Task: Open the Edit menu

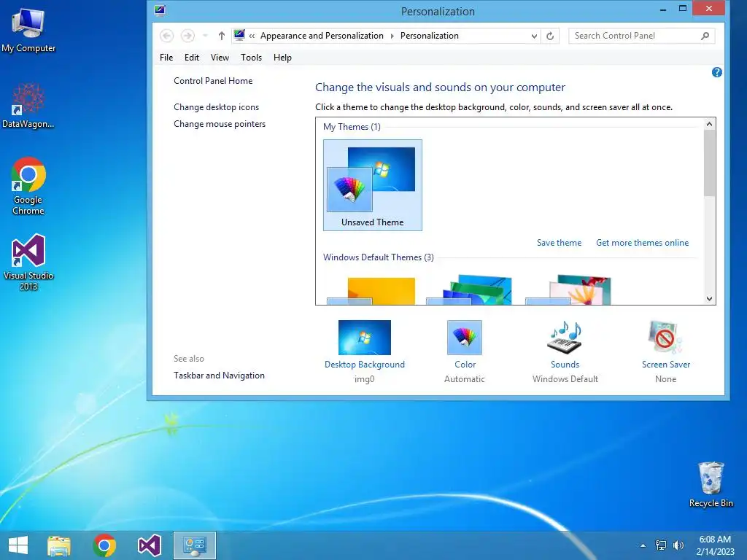Action: 192,58
